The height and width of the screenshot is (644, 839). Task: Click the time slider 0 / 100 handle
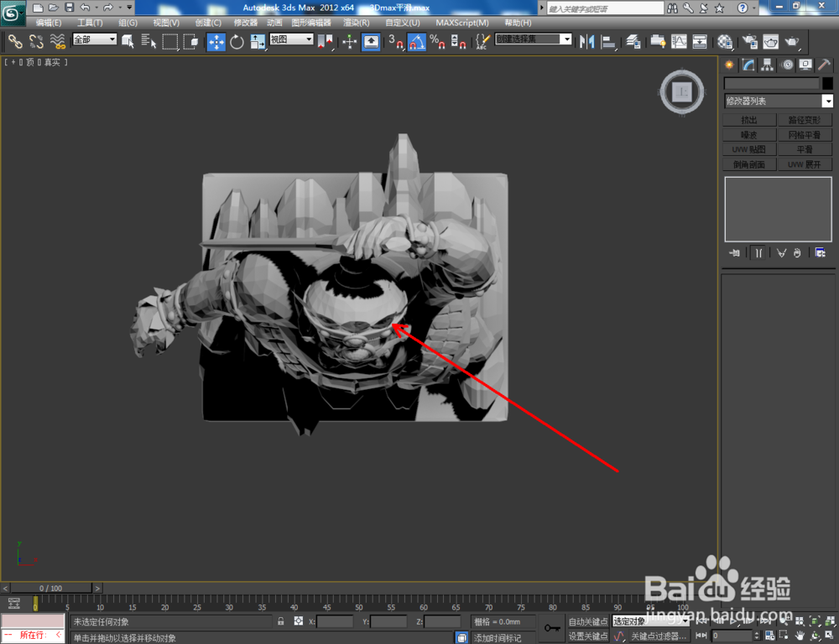[51, 588]
